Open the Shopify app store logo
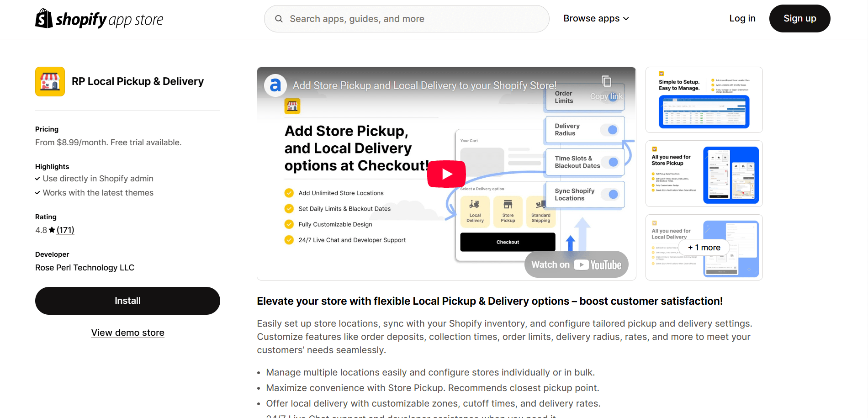The image size is (868, 418). coord(99,19)
